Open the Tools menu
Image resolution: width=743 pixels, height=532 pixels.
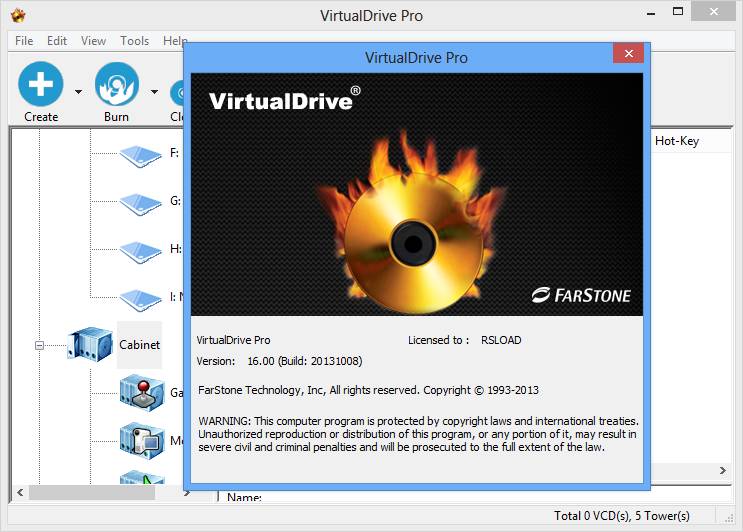pos(135,41)
